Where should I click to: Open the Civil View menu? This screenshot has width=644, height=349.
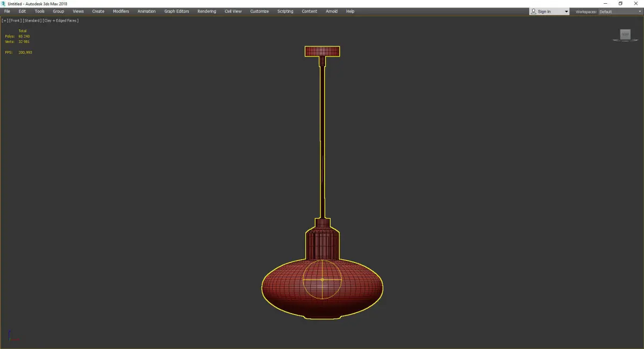coord(233,11)
